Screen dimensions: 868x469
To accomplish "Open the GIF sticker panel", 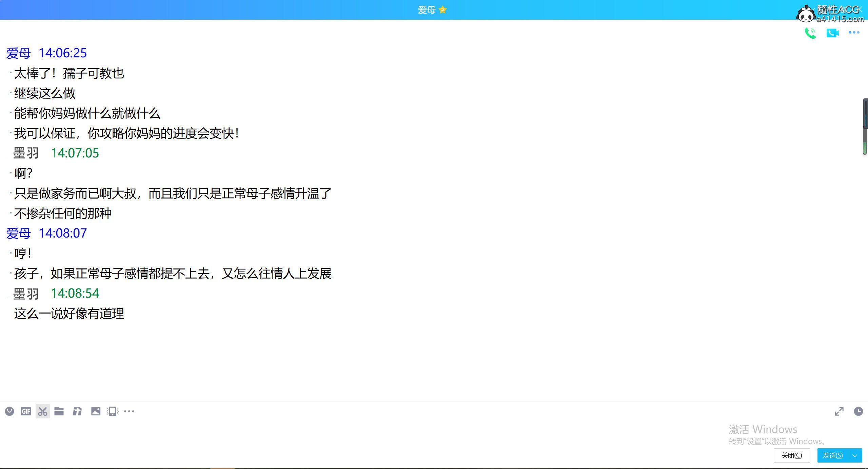I will [x=26, y=411].
